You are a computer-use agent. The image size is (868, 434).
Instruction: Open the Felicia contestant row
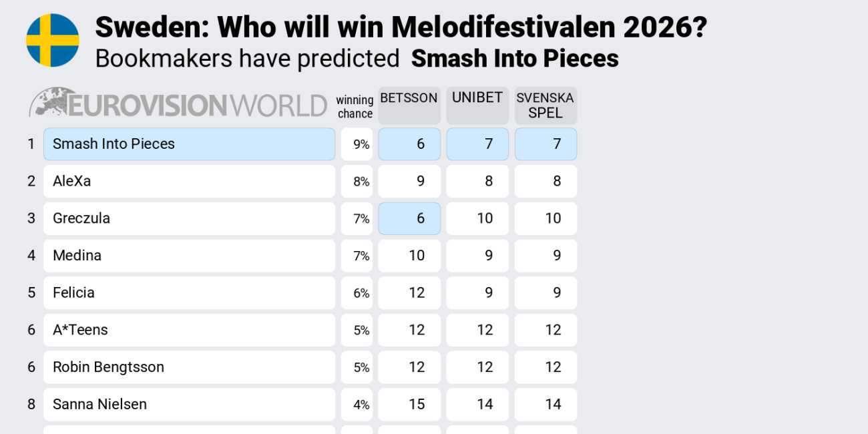coord(189,293)
